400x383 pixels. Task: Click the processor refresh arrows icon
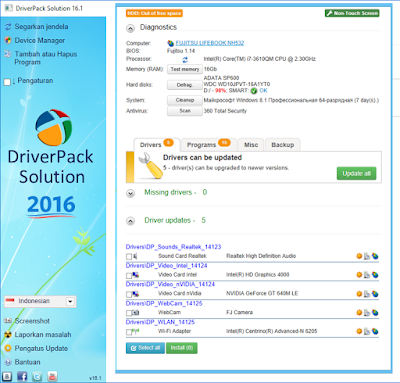pos(185,60)
